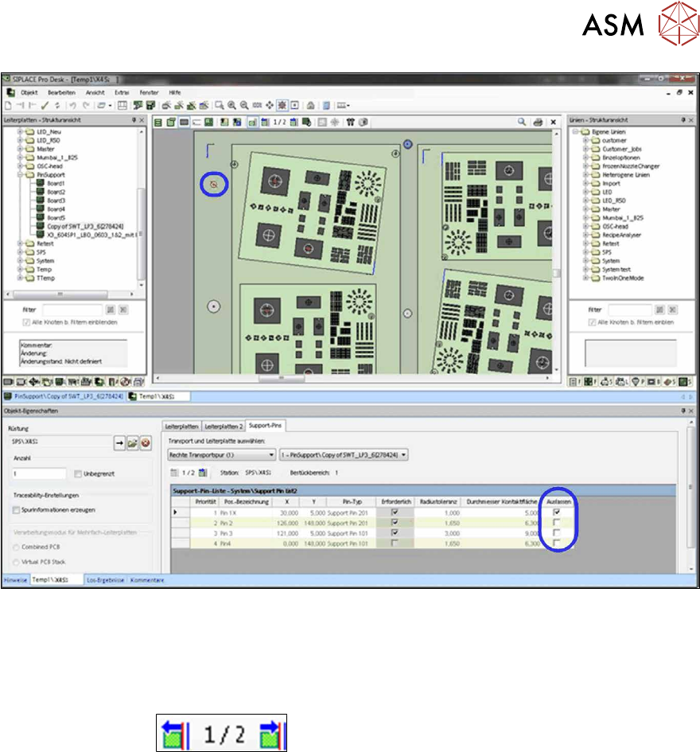
Task: Click the open folder icon next to Rüstung
Action: pyautogui.click(x=132, y=442)
